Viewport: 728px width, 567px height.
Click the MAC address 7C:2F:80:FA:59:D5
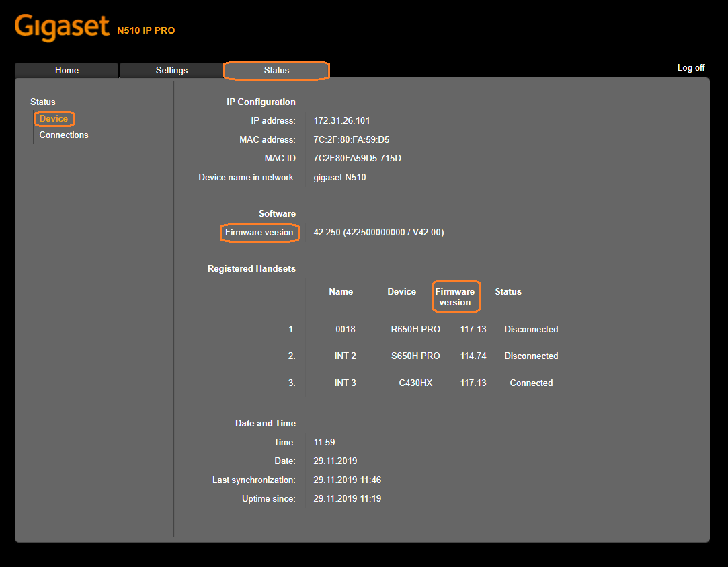[x=351, y=140]
